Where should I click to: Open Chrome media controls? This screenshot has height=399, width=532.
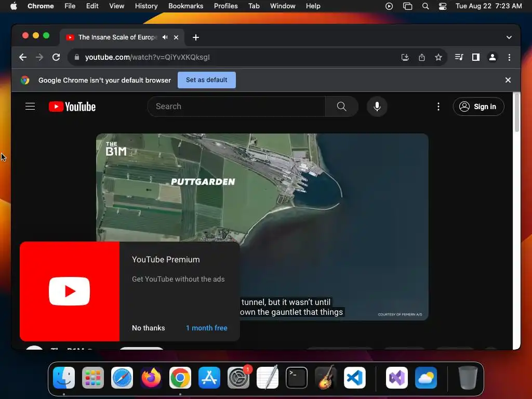click(x=459, y=57)
